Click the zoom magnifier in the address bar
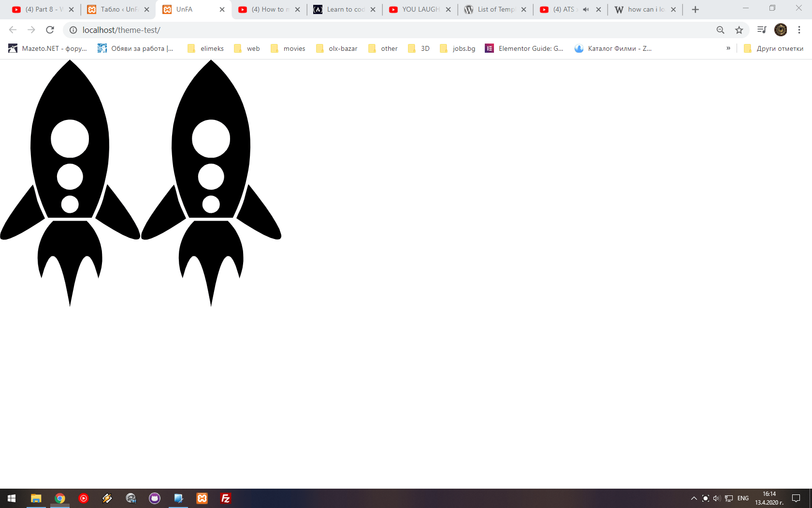 coord(720,30)
